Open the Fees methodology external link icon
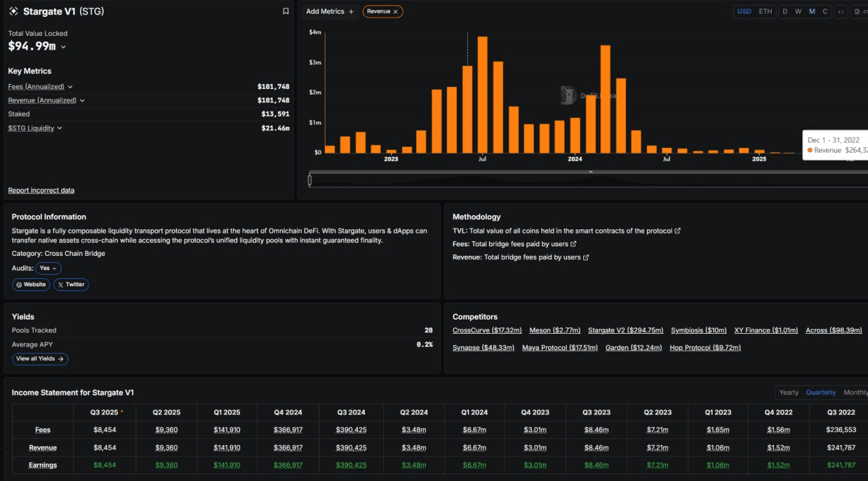 pyautogui.click(x=573, y=244)
